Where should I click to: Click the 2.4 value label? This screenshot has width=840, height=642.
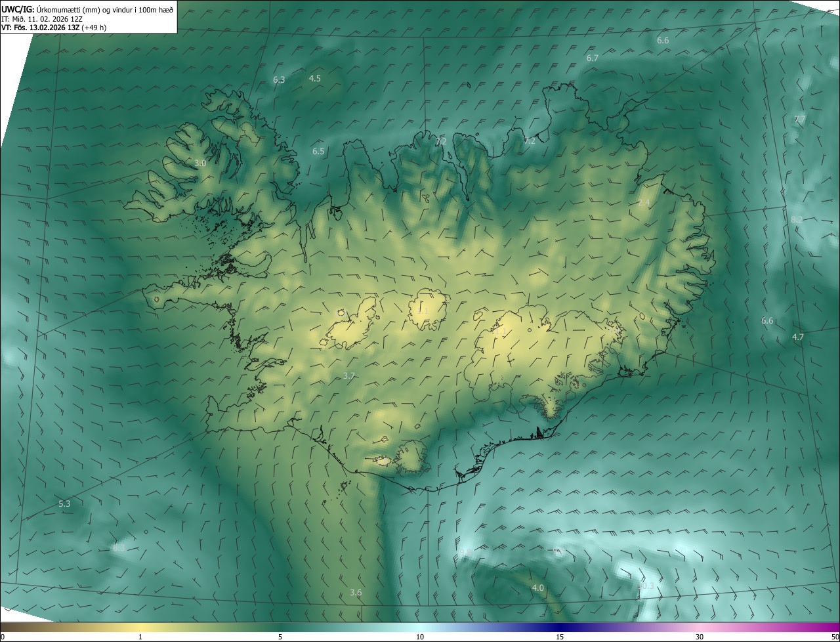[644, 203]
